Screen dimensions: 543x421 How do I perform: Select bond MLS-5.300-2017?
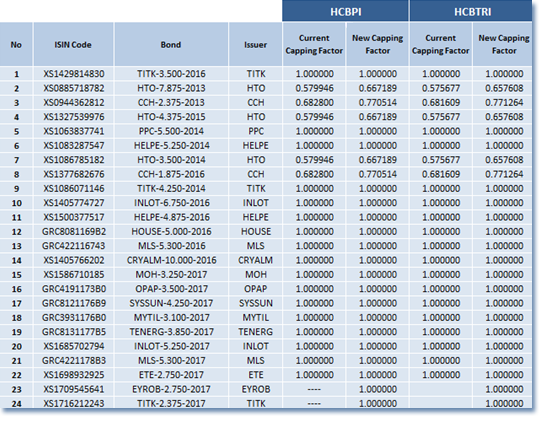coord(171,360)
